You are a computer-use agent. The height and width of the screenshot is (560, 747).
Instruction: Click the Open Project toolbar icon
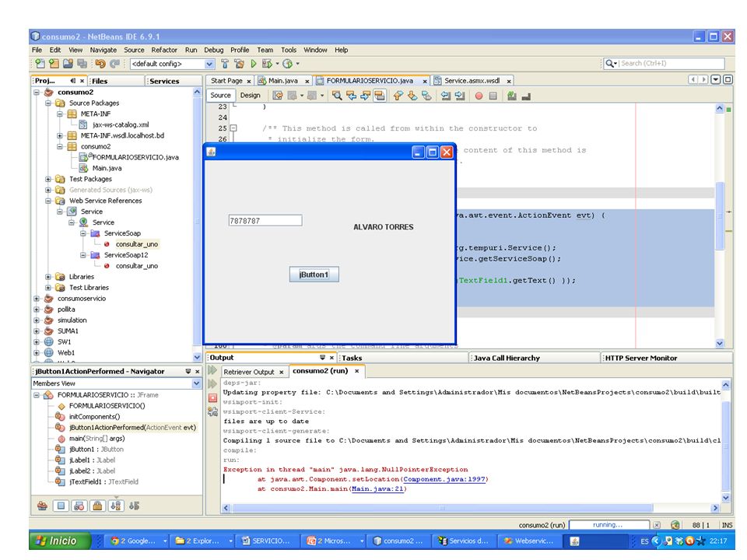tap(68, 63)
